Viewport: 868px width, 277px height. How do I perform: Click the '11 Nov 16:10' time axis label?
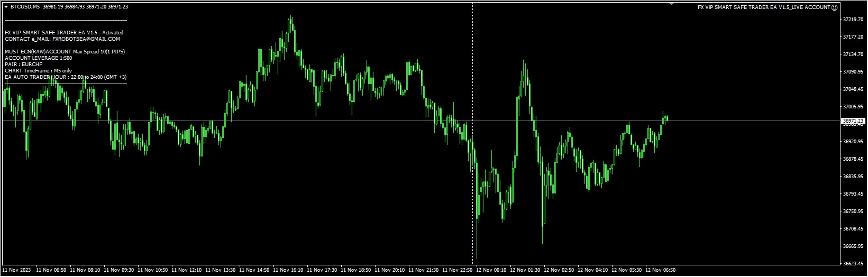click(288, 270)
